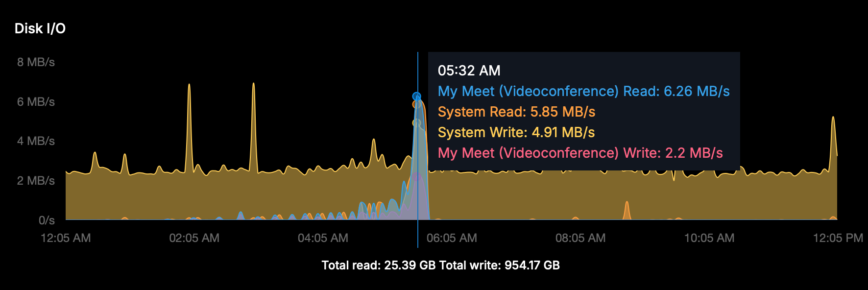Select the Disk I/O chart title
868x290 pixels.
[40, 28]
